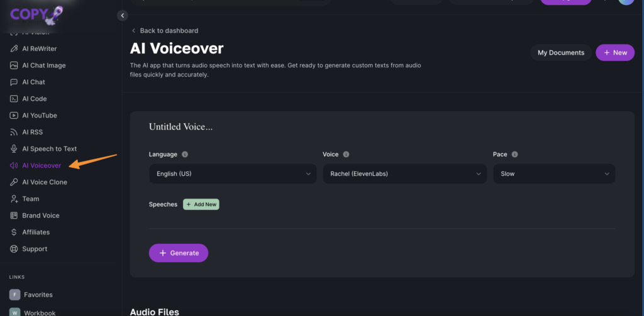Click the AI Speech to Text microphone icon
644x316 pixels.
tap(14, 149)
